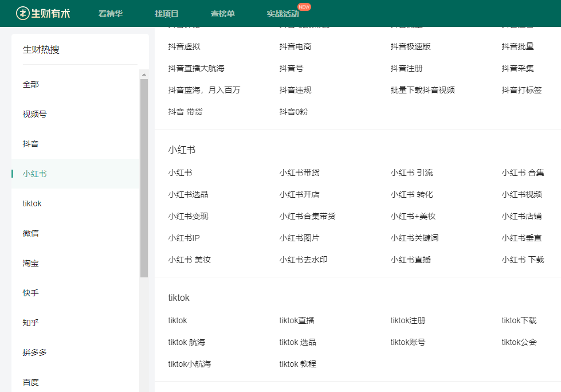Open the 实战活动 tab marked NEW
Screen dimensions: 561x392
[x=283, y=14]
